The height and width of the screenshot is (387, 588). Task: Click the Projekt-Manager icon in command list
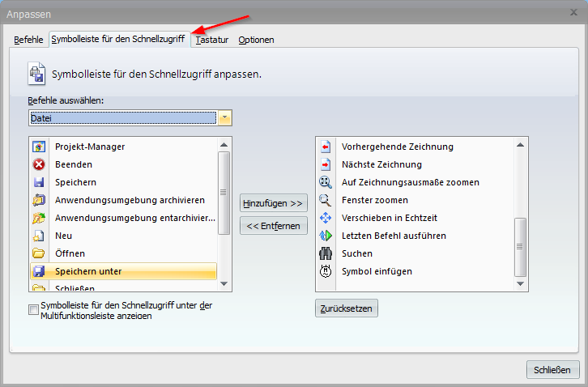pyautogui.click(x=39, y=147)
